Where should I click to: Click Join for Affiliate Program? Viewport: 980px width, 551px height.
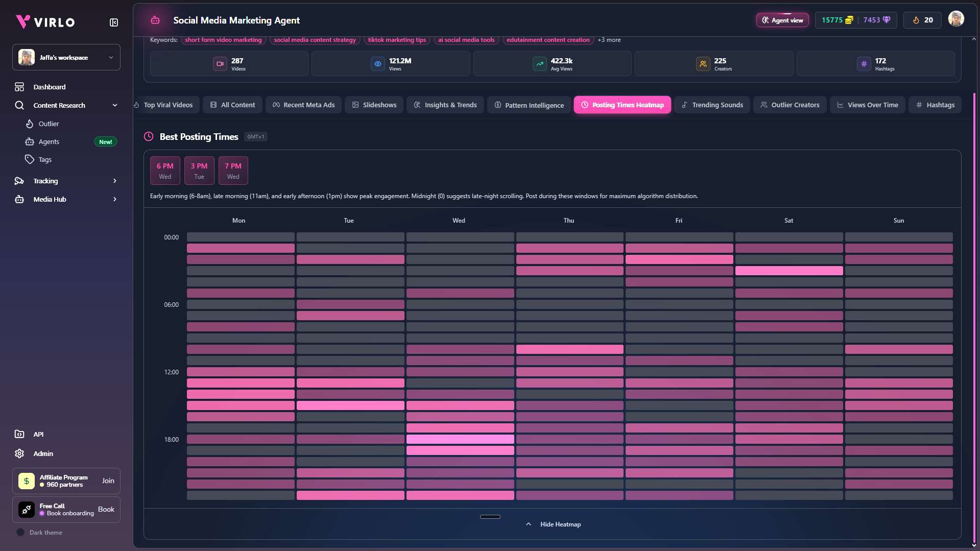point(108,481)
